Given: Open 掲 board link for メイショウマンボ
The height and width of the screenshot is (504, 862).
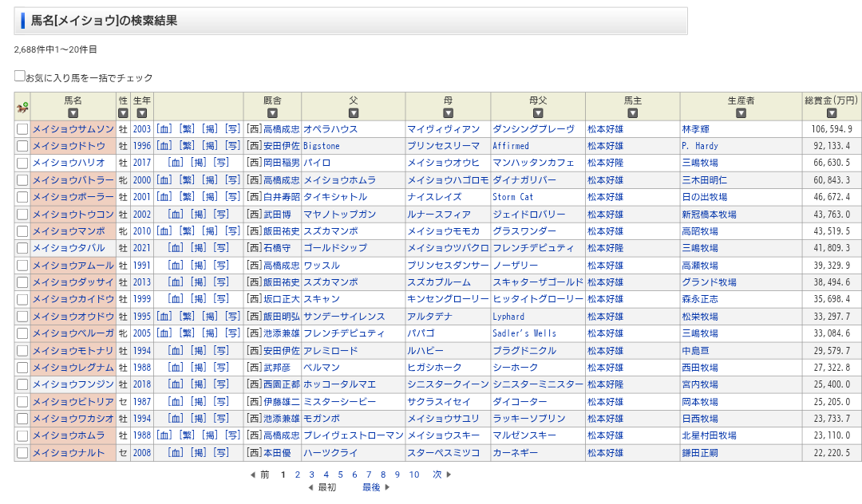Looking at the screenshot, I should (x=209, y=231).
